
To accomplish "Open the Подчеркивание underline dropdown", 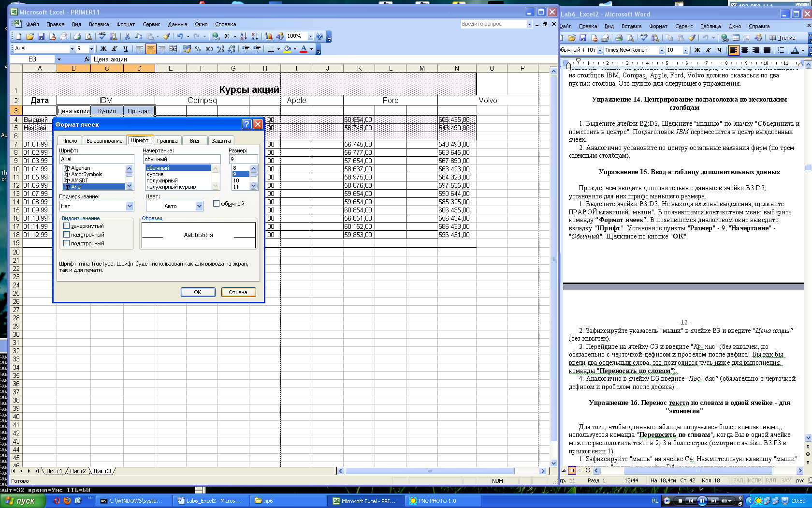I will coord(130,206).
